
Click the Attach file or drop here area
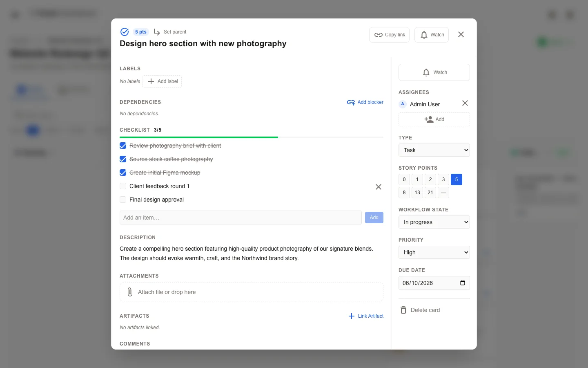click(252, 292)
